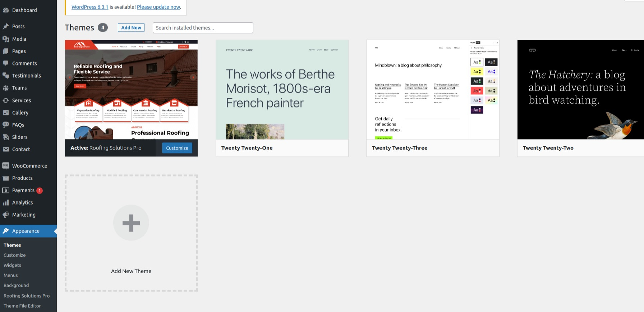Click the Teams group icon
This screenshot has width=644, height=312.
pyautogui.click(x=6, y=88)
